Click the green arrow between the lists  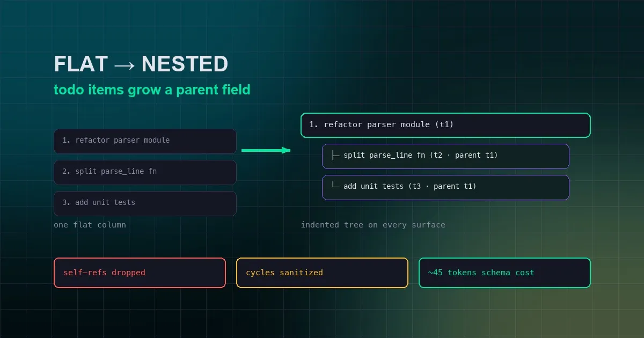[266, 151]
